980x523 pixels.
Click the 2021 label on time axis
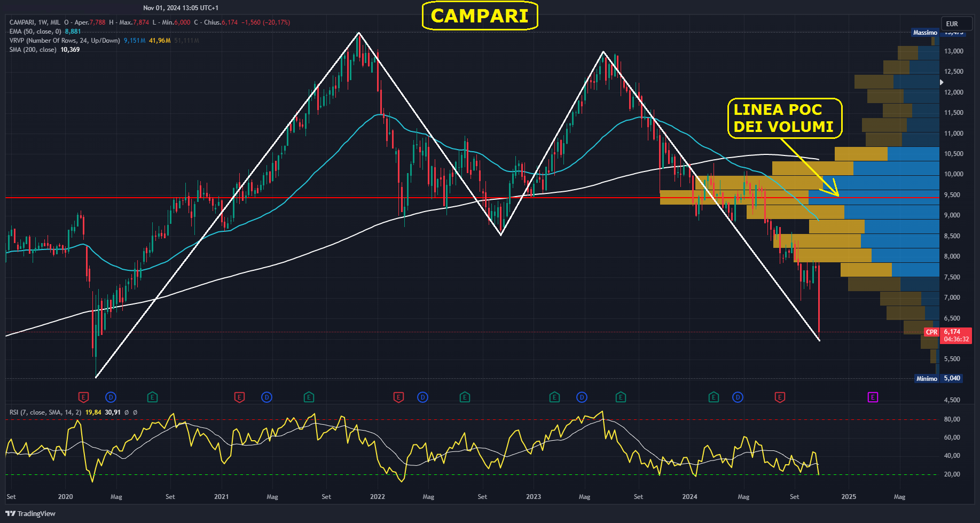221,497
